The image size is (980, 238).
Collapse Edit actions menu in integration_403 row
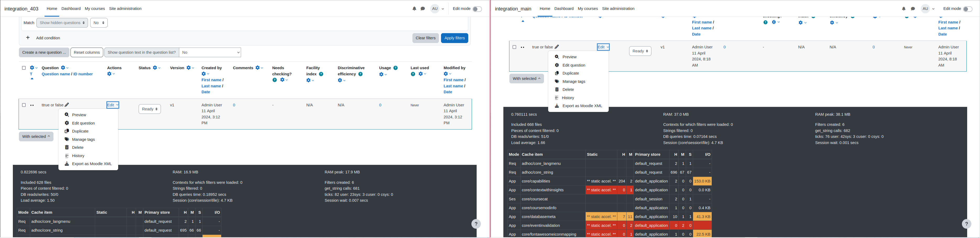click(x=113, y=105)
